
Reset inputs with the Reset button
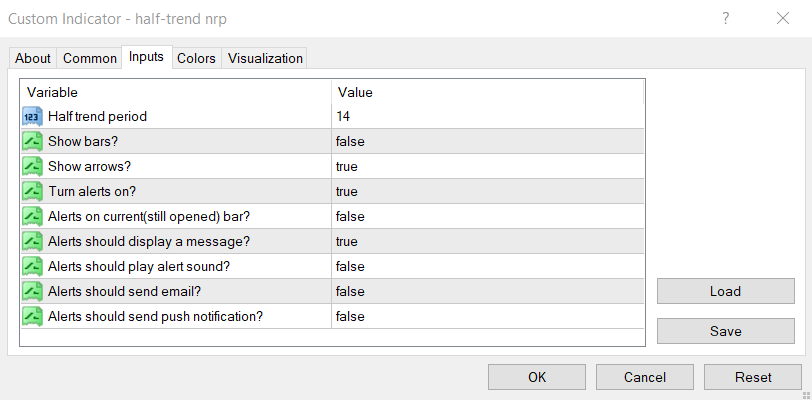[752, 377]
